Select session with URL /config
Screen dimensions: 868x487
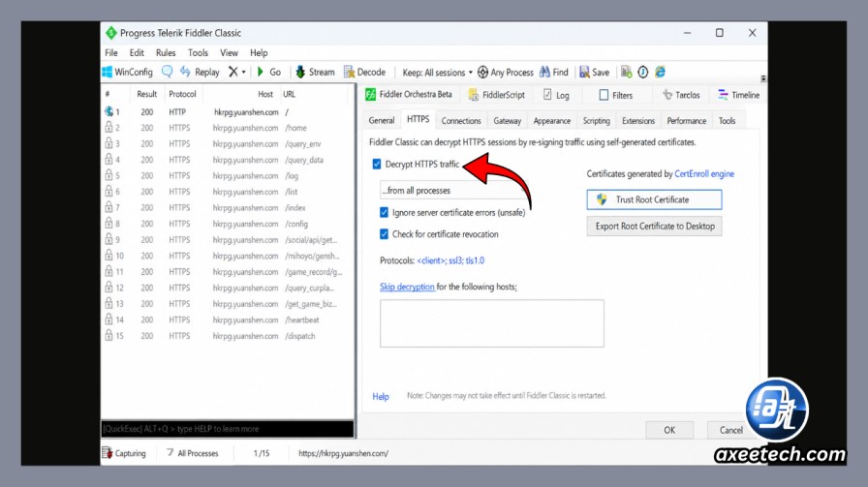click(x=228, y=224)
